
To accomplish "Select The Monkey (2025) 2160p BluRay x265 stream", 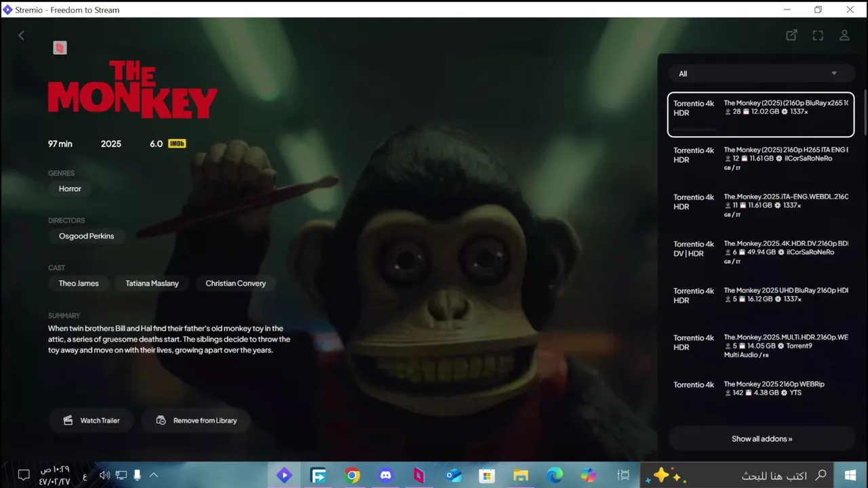I will (x=761, y=115).
